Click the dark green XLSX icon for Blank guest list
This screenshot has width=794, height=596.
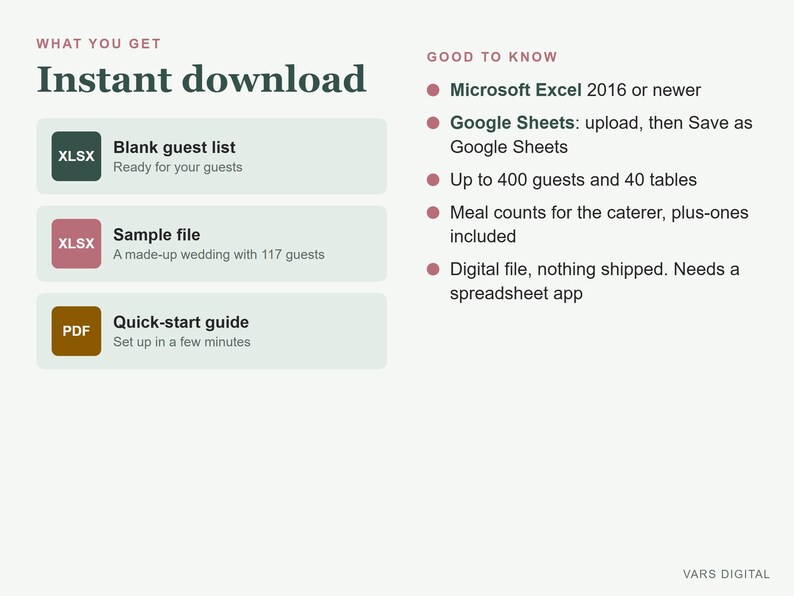coord(76,156)
